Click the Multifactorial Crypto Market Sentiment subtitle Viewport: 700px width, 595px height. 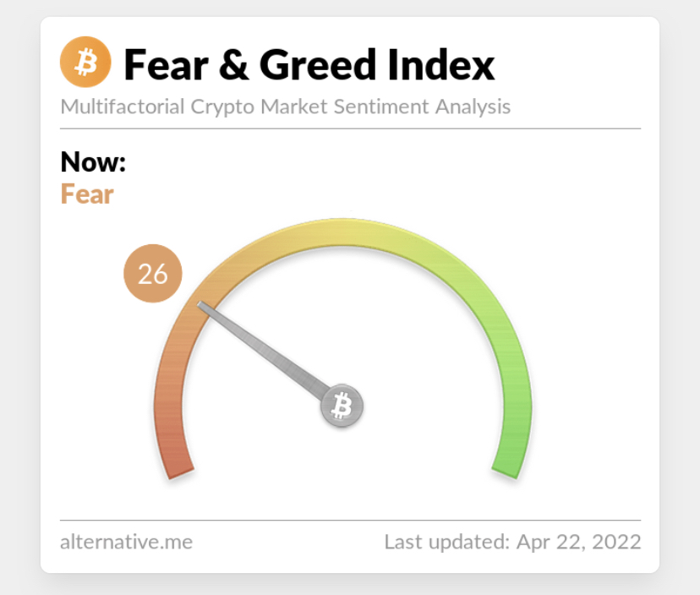285,106
